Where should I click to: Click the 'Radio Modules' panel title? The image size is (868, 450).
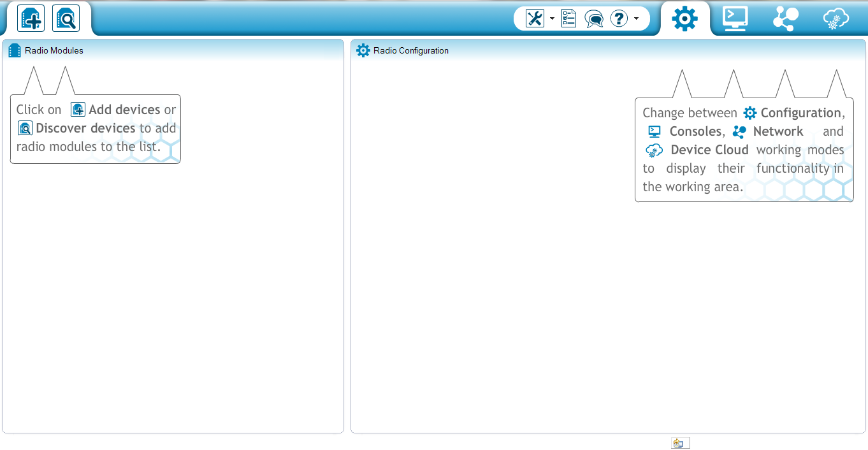(x=54, y=51)
